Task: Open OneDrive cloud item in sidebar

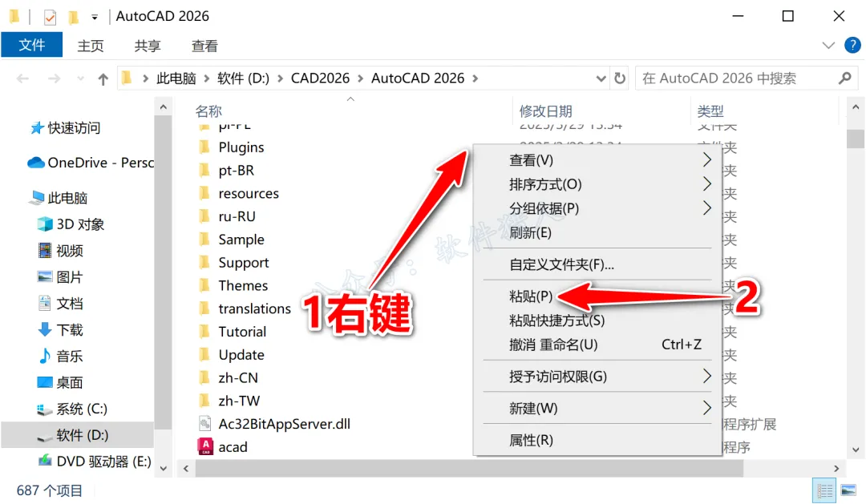Action: (91, 163)
